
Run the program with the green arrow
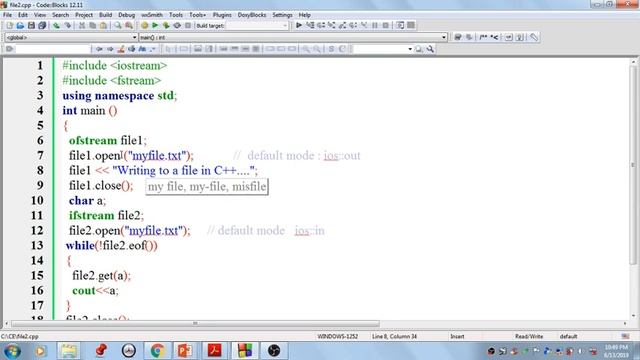(x=155, y=25)
